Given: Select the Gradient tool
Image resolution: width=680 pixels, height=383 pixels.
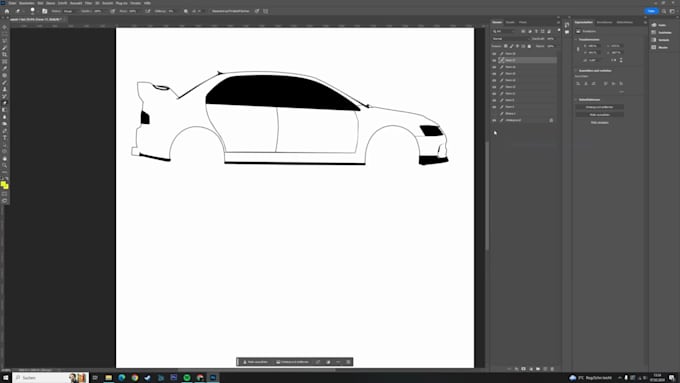Looking at the screenshot, I should [5, 110].
